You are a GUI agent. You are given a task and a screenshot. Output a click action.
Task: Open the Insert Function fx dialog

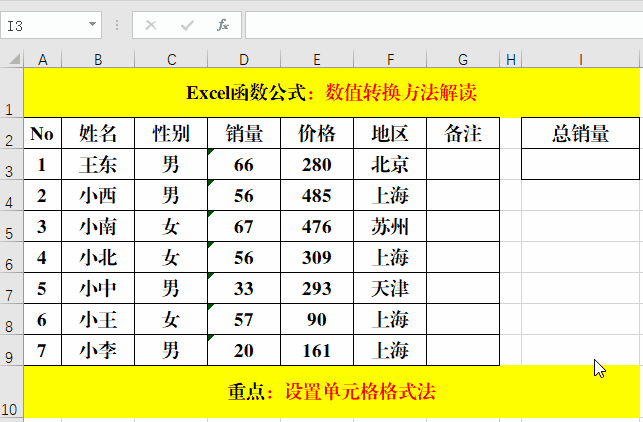pyautogui.click(x=223, y=25)
